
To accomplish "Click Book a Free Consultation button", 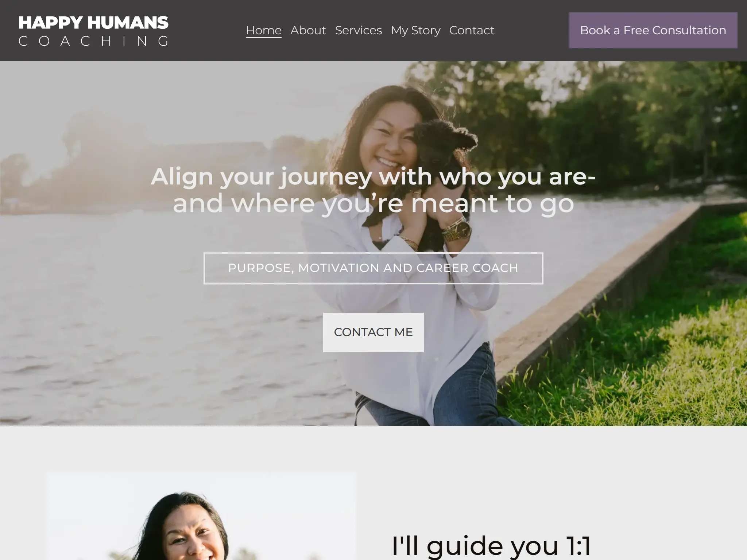I will click(x=653, y=30).
